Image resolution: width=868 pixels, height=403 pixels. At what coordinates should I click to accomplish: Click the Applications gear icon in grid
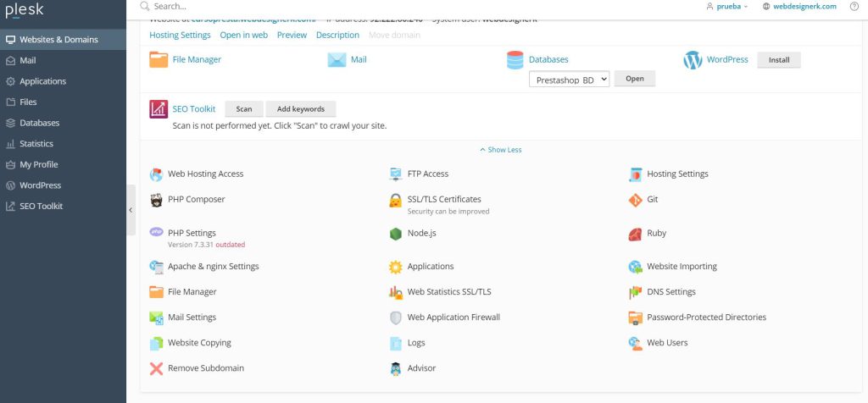tap(396, 267)
